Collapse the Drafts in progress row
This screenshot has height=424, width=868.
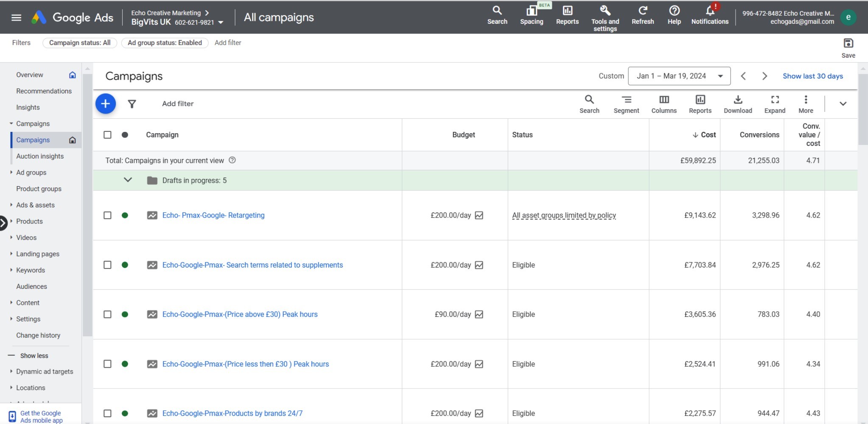point(128,180)
